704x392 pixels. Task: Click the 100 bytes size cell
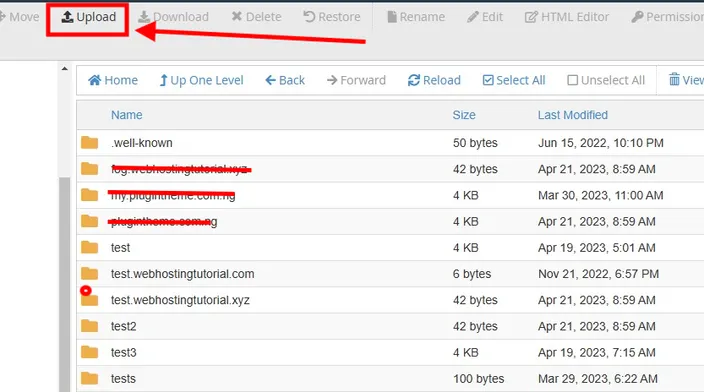[478, 379]
